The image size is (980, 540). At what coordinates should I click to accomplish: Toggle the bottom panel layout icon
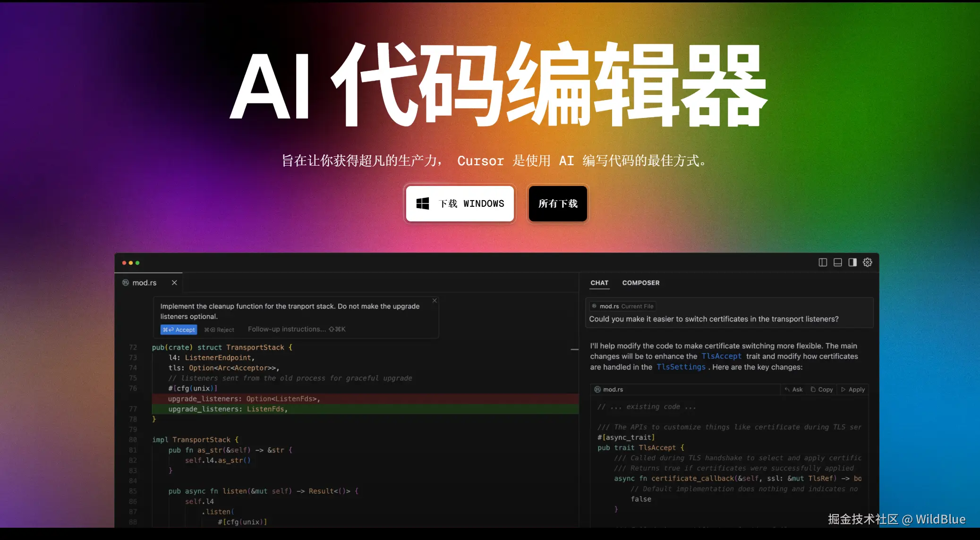click(838, 262)
